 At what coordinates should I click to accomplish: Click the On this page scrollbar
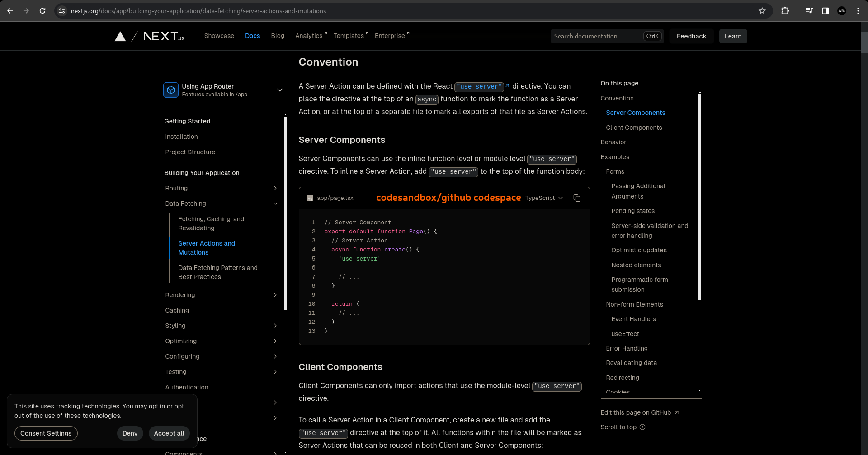pyautogui.click(x=700, y=196)
